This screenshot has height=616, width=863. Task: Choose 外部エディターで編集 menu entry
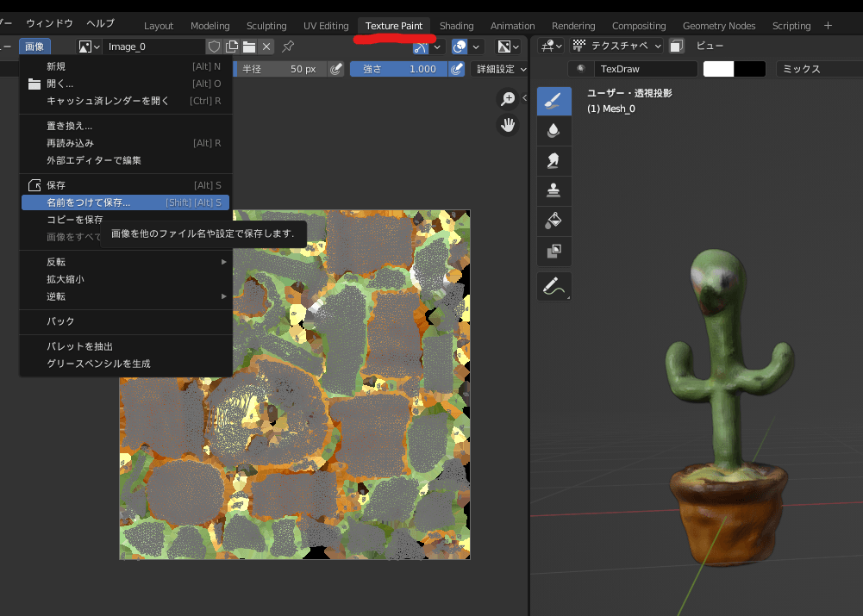(126, 160)
